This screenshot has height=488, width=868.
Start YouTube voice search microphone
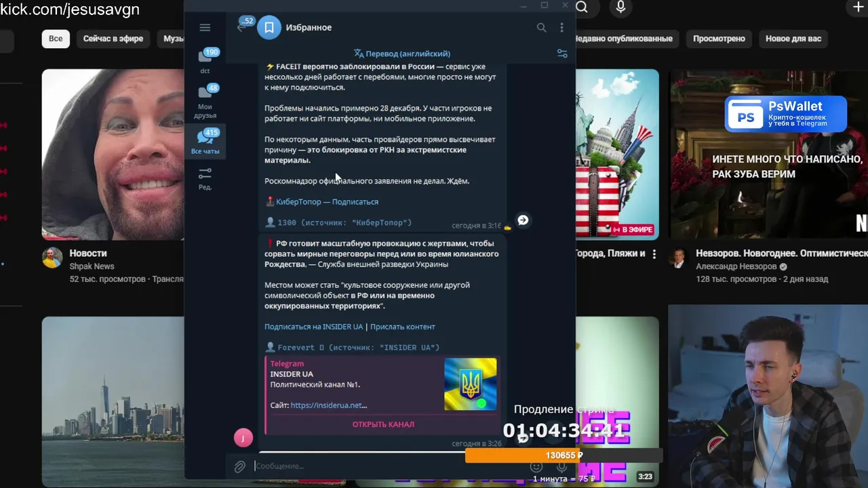coord(620,7)
